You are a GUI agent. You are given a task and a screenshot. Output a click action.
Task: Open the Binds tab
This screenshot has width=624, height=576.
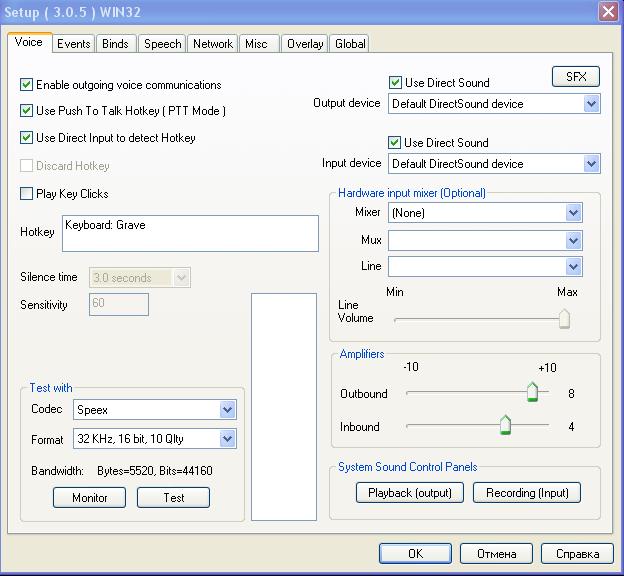click(x=115, y=44)
